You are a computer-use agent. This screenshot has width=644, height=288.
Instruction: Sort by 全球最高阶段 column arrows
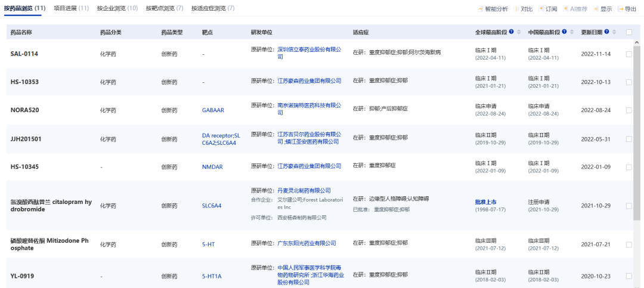tap(518, 32)
